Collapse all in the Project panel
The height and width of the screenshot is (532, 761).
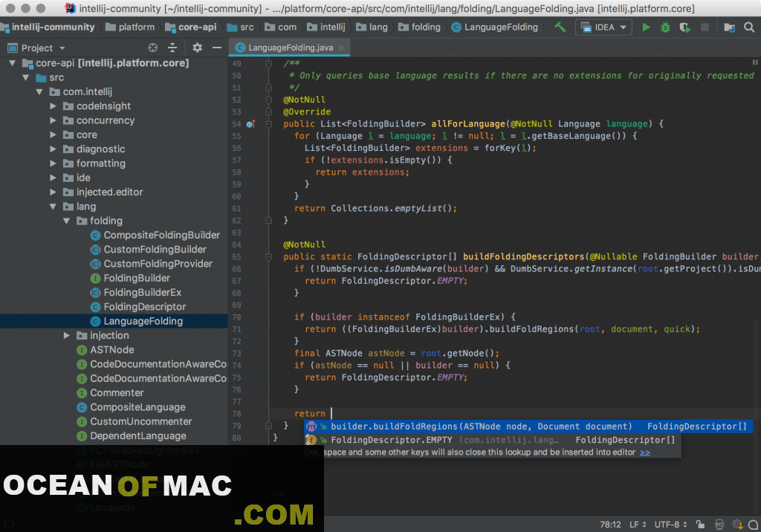point(172,48)
